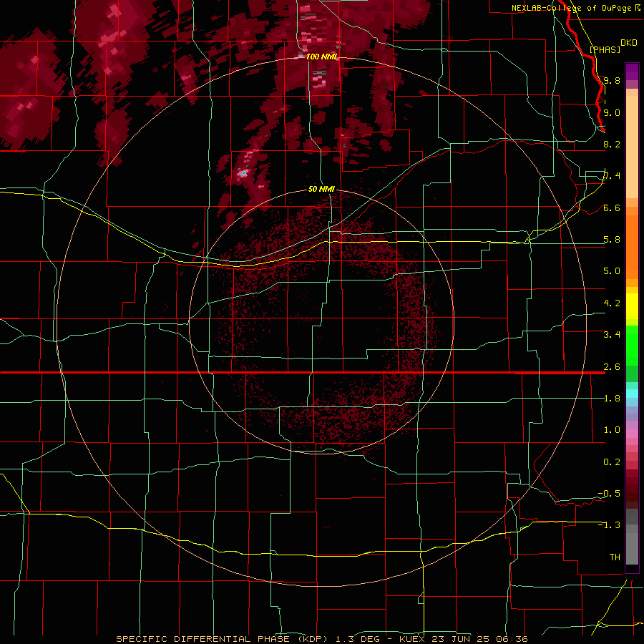Select the 6.6 legend value

612,208
